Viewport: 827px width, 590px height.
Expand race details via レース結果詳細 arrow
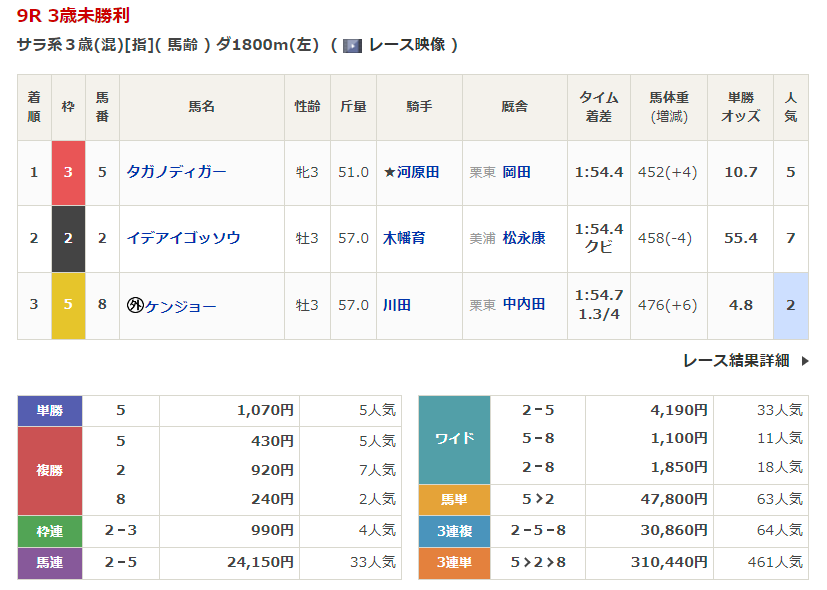point(805,360)
